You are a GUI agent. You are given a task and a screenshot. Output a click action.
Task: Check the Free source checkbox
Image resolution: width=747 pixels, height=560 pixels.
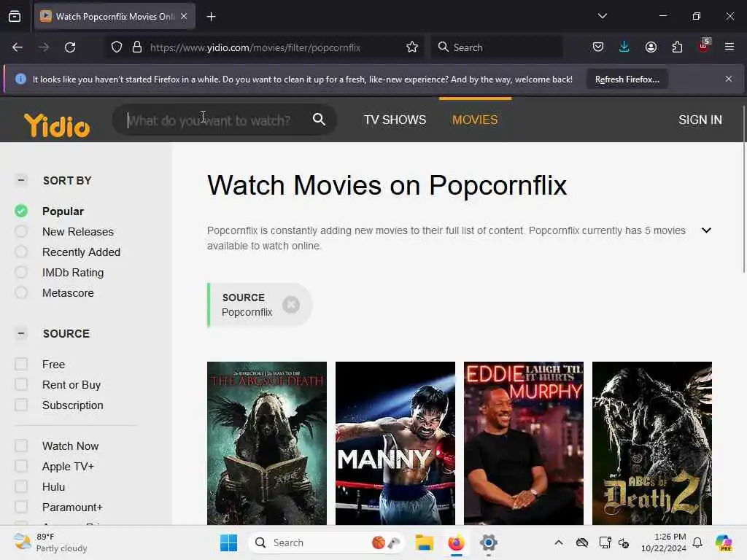pos(21,365)
